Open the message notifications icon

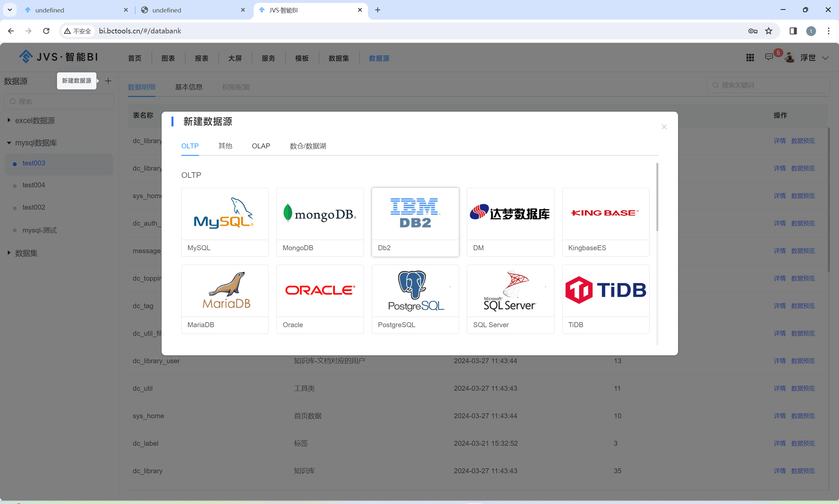coord(769,57)
